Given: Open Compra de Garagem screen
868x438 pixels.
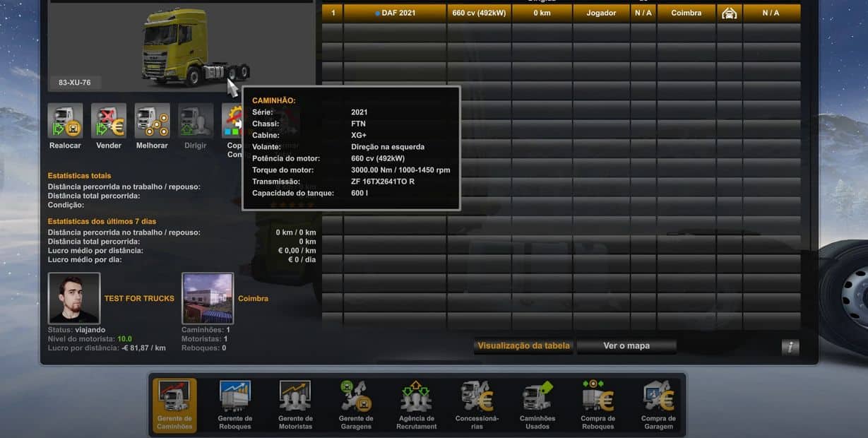Looking at the screenshot, I should coord(658,404).
